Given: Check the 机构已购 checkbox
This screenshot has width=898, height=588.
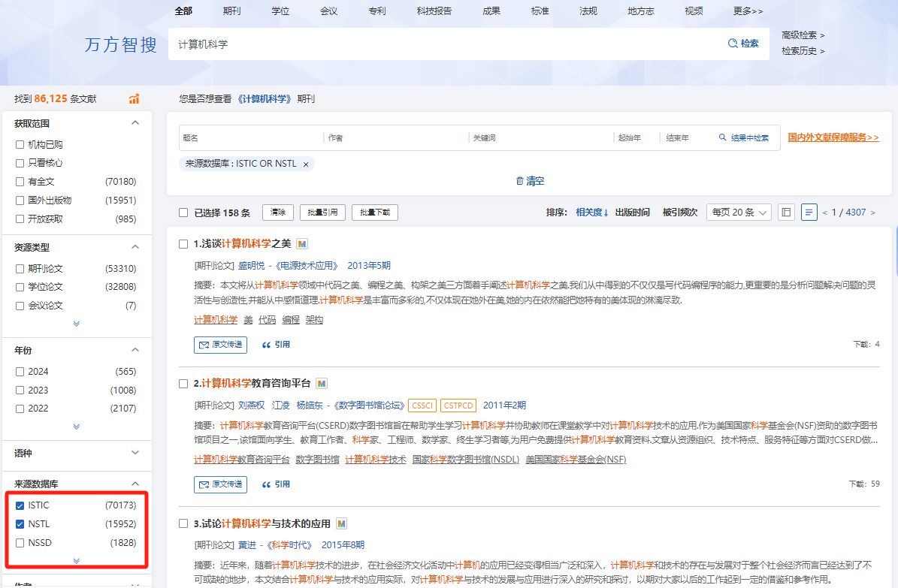Looking at the screenshot, I should 20,145.
